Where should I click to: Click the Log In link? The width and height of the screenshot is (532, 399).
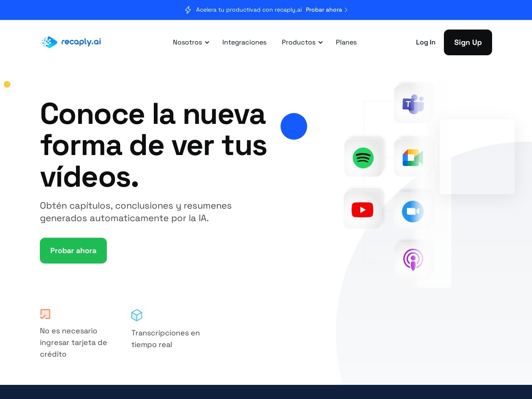click(426, 42)
